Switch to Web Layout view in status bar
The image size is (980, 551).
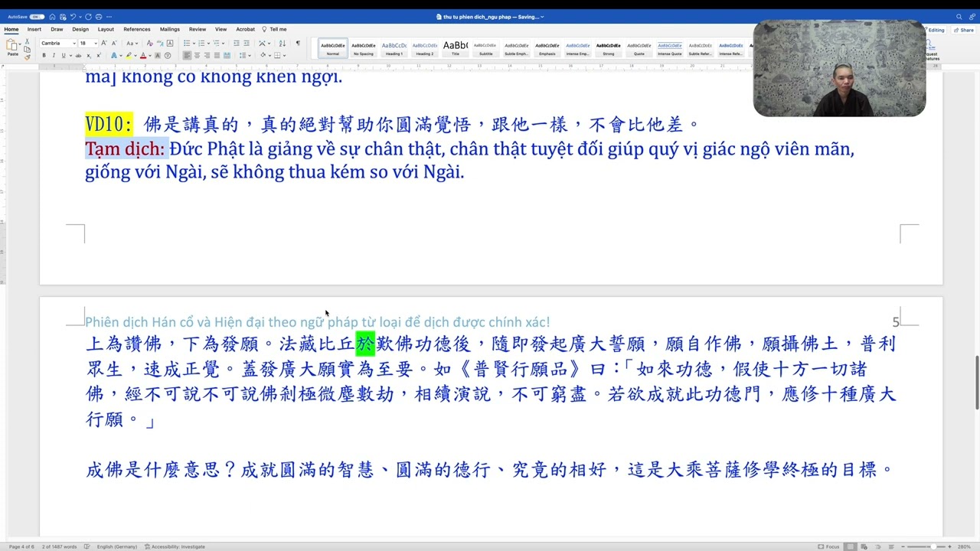[x=864, y=546]
